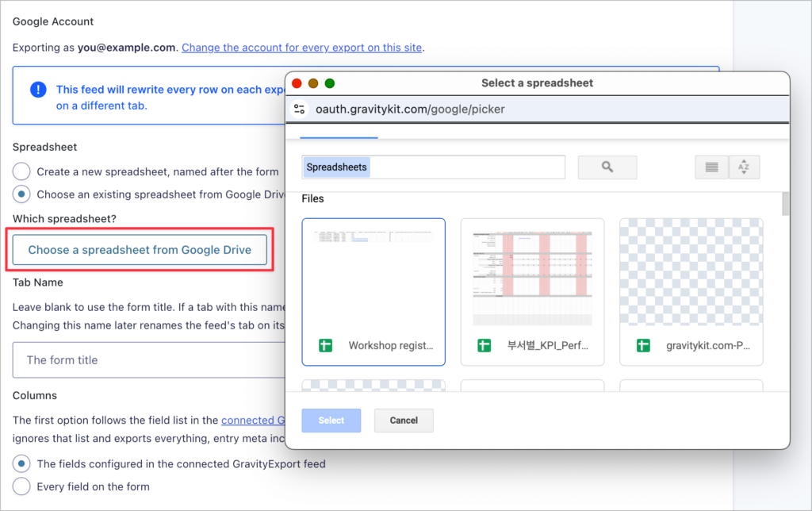Image resolution: width=812 pixels, height=511 pixels.
Task: Click Sheets icon next to gravitykit.com-P...
Action: click(643, 345)
